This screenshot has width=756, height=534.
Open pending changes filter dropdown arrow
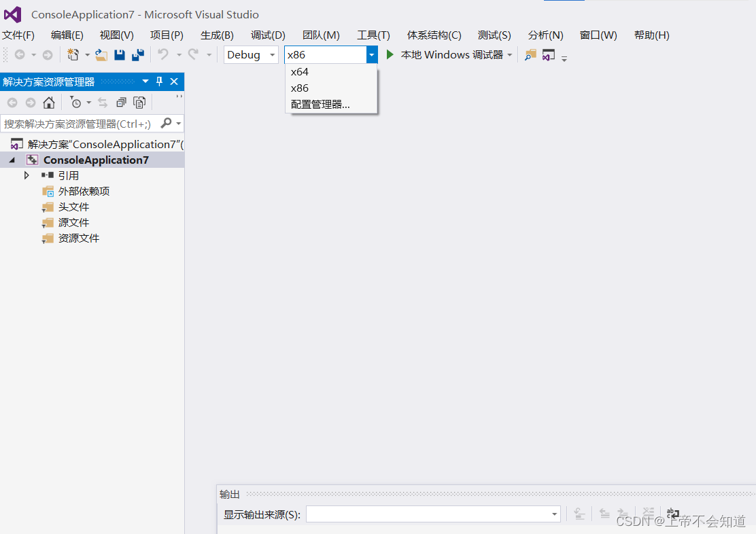[x=88, y=103]
